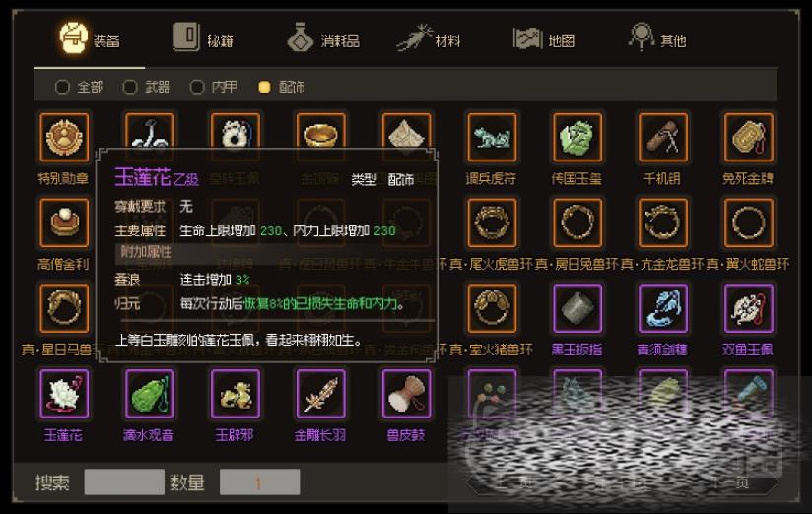Select the 武器 filter radio button
Image resolution: width=812 pixels, height=514 pixels.
[130, 87]
